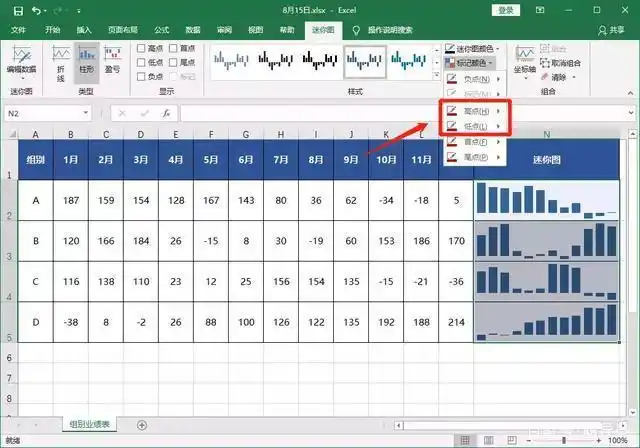Toggle the Negative Points (负点) checkbox
This screenshot has height=448, width=640.
pyautogui.click(x=141, y=76)
